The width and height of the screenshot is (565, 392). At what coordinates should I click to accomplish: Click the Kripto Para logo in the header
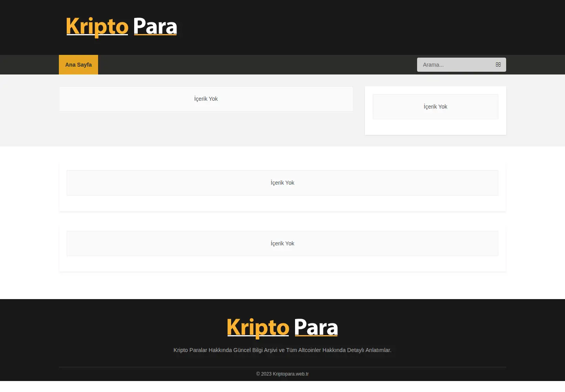coord(122,27)
